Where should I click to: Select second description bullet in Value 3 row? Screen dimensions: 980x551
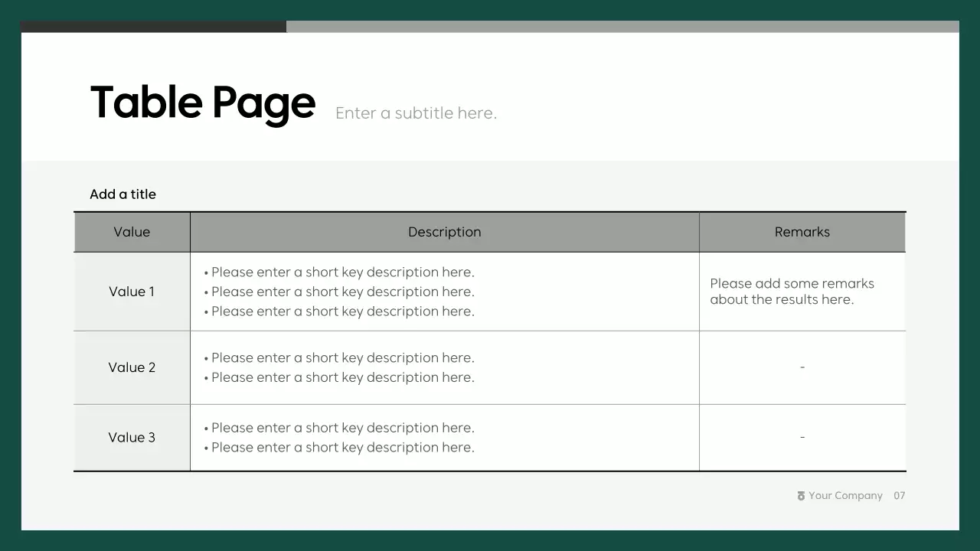pos(342,448)
